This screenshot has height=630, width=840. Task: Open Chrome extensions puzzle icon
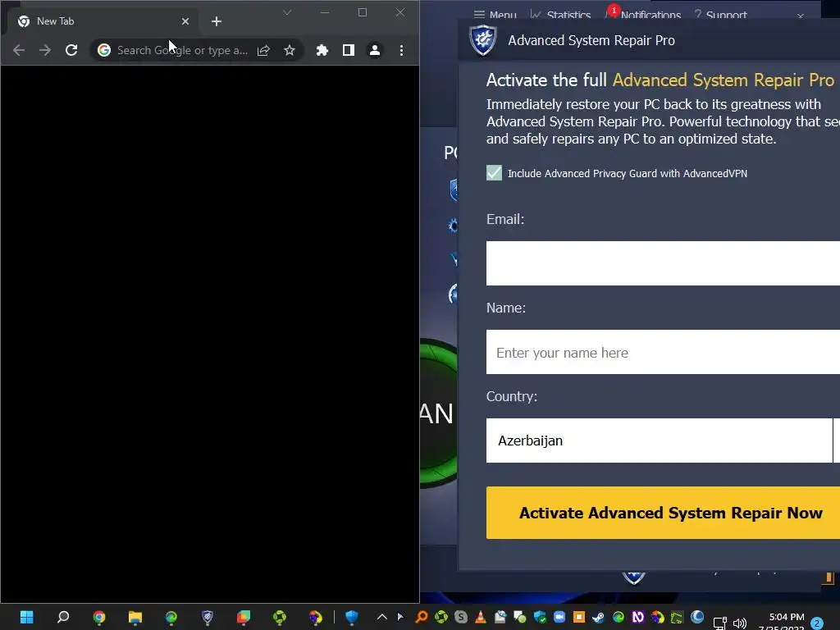click(x=322, y=50)
